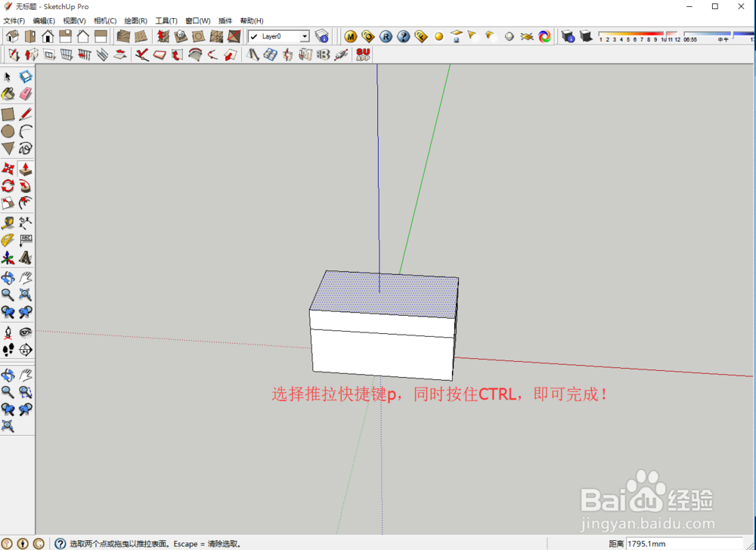Select the Look Around eye tool

tap(26, 332)
